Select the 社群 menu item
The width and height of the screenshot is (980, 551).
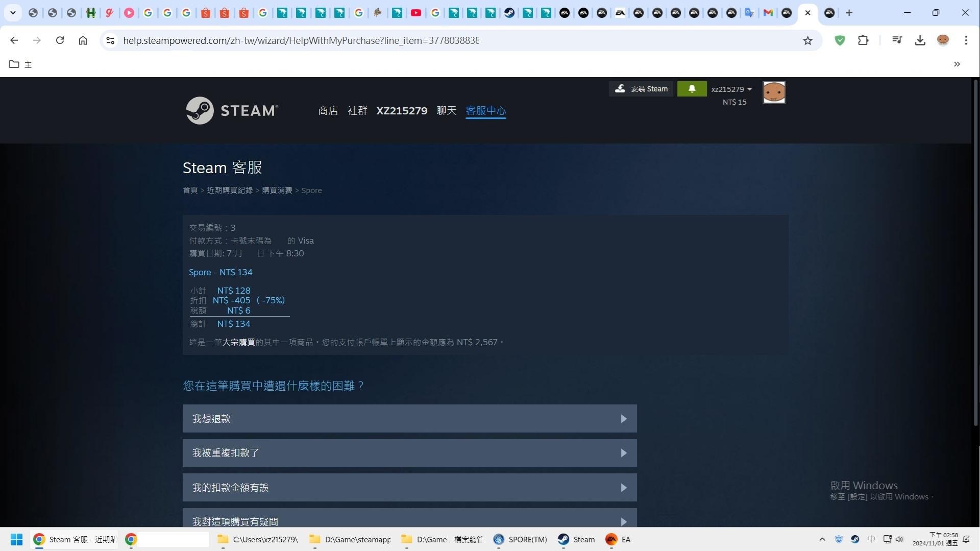point(357,110)
